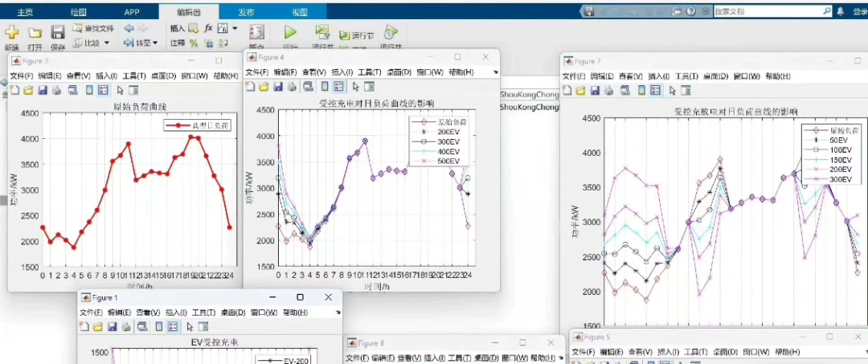This screenshot has height=364, width=868.
Task: Open Property Inspector icon in Figure 4 toolbar
Action: click(369, 86)
